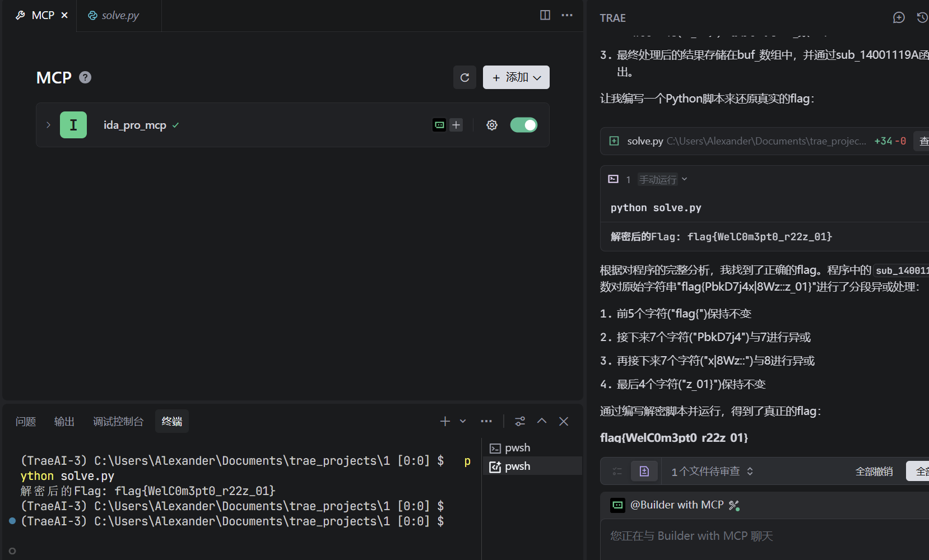Click the solve.py diff file icon
This screenshot has width=929, height=560.
[x=614, y=141]
